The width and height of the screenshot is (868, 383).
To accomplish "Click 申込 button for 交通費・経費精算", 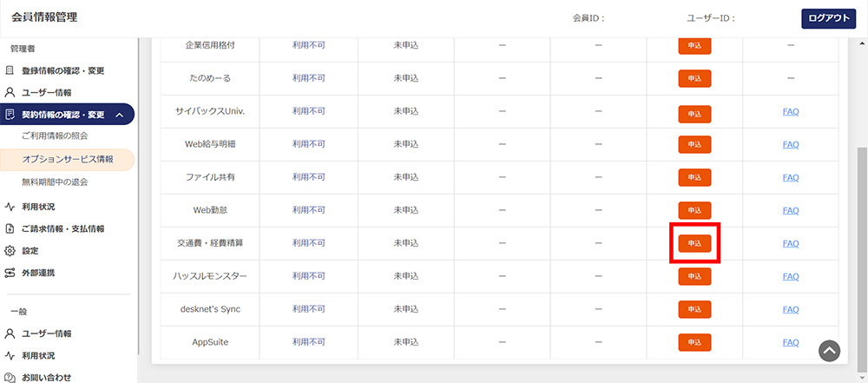I will (694, 244).
